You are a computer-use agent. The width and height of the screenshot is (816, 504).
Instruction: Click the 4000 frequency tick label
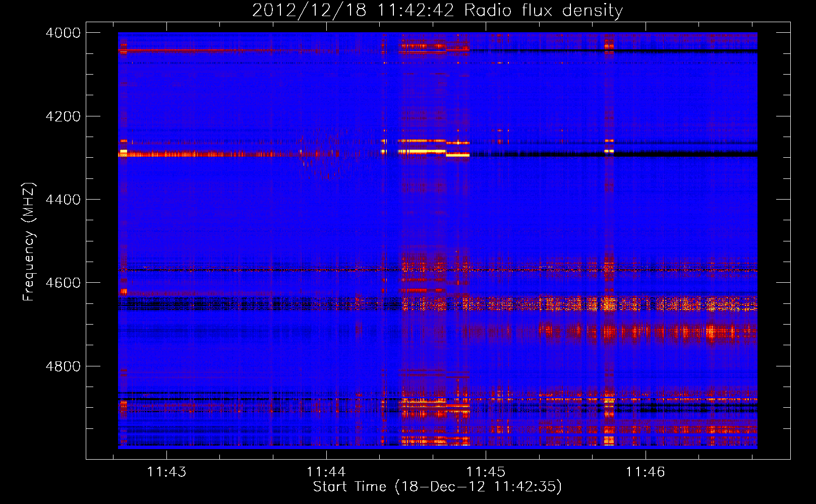(x=63, y=33)
